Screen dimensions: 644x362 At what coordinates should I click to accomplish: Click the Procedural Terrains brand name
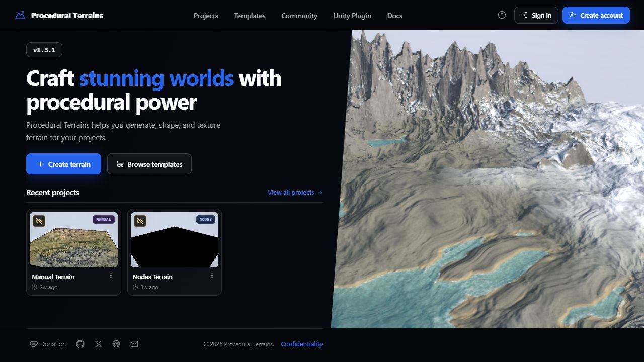click(x=67, y=15)
